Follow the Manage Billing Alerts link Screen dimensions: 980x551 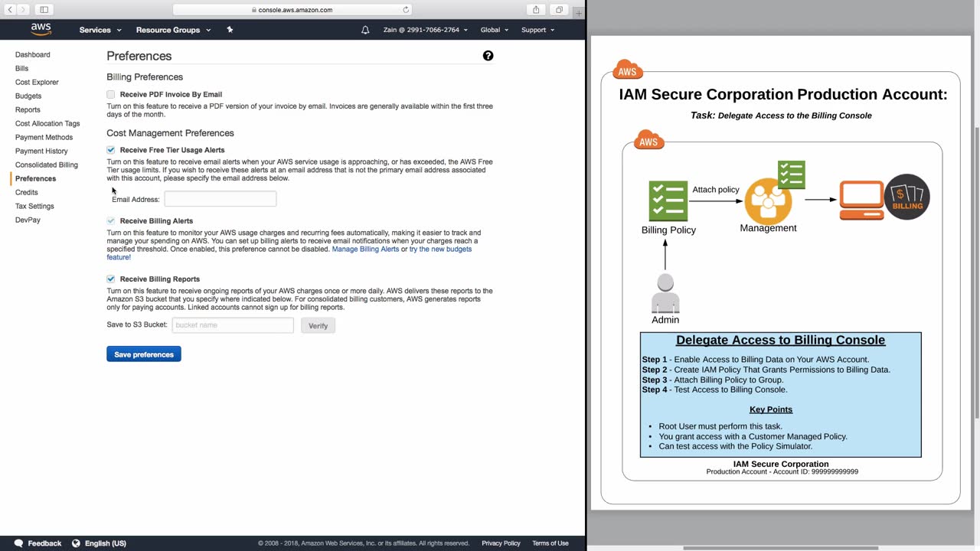click(x=365, y=249)
